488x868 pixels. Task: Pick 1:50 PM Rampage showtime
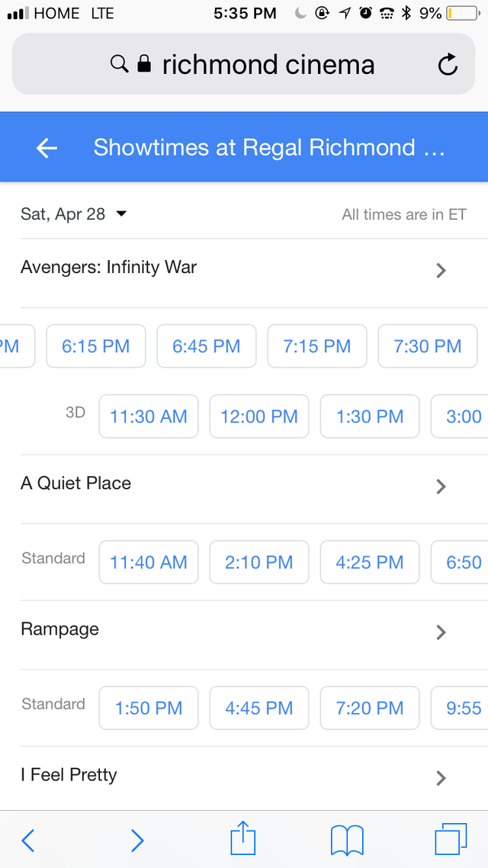click(x=149, y=708)
